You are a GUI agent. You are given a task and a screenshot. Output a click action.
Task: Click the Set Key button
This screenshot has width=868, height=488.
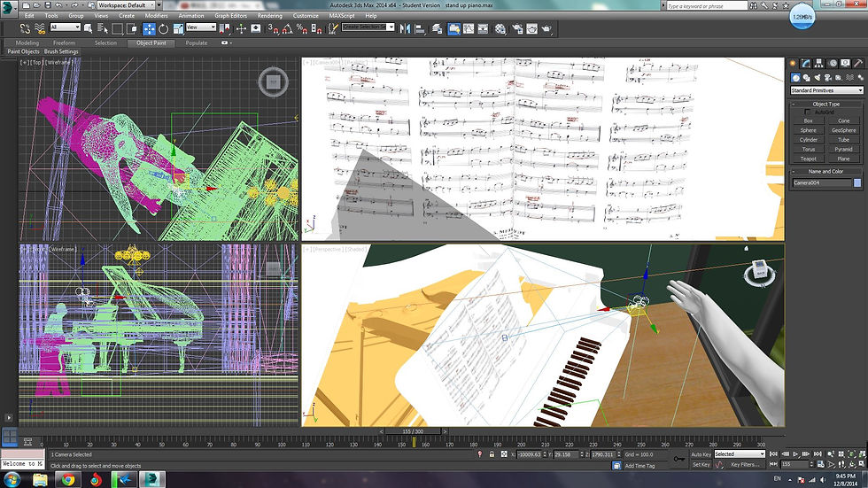click(x=701, y=464)
